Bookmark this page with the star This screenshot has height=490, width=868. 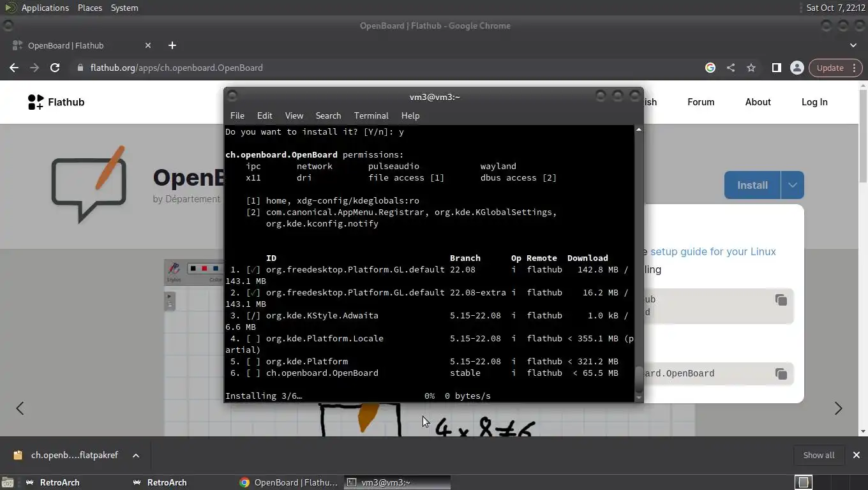[x=751, y=68]
